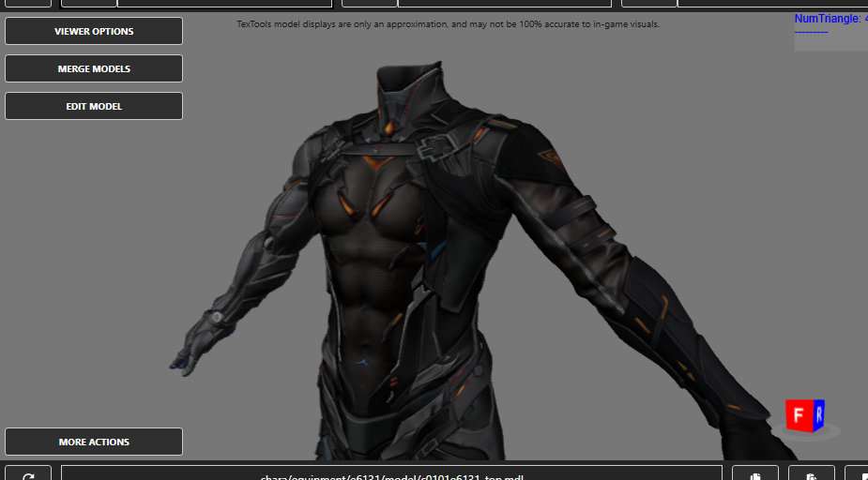Click the paste clipboard icon button
The height and width of the screenshot is (480, 868).
(812, 473)
